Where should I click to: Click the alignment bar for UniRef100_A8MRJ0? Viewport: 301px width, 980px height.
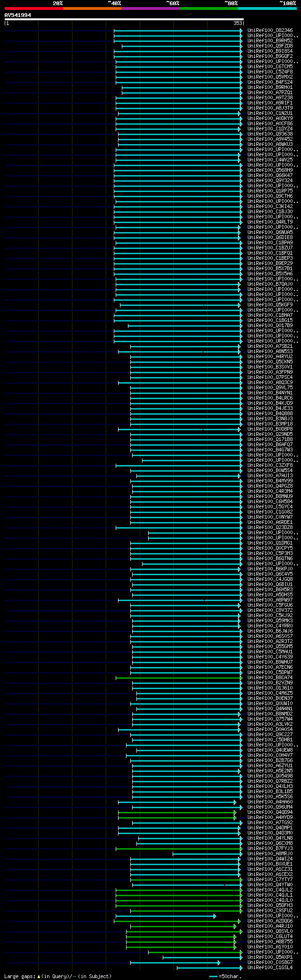click(207, 854)
